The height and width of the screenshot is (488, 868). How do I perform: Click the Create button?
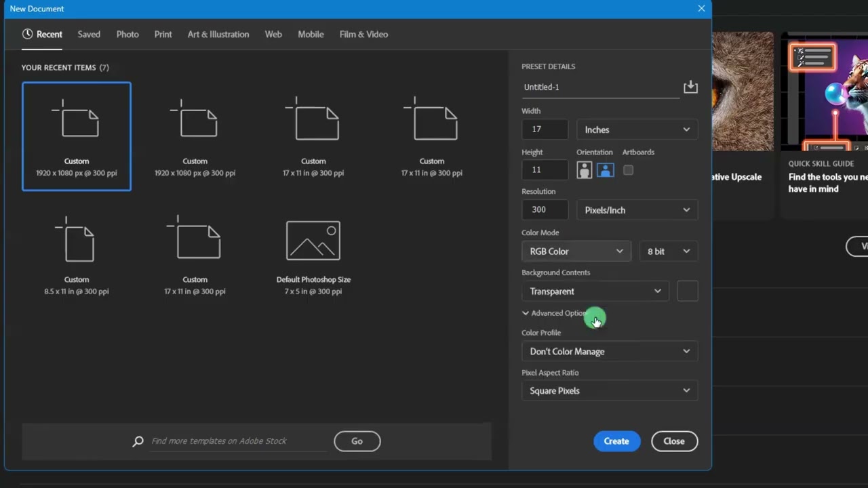point(616,441)
